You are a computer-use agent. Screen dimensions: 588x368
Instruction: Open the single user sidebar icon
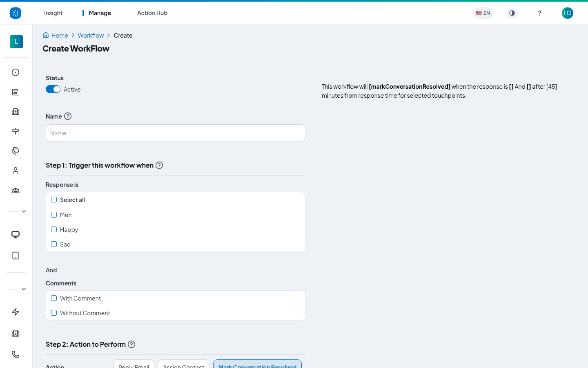16,171
